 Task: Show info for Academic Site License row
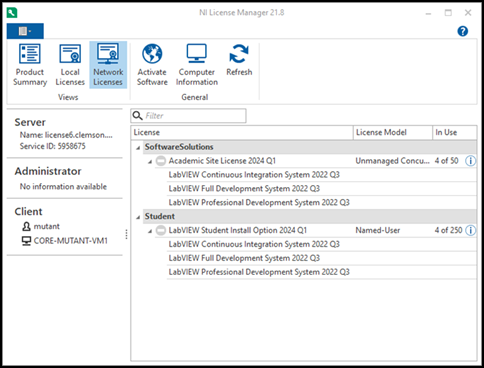click(470, 161)
